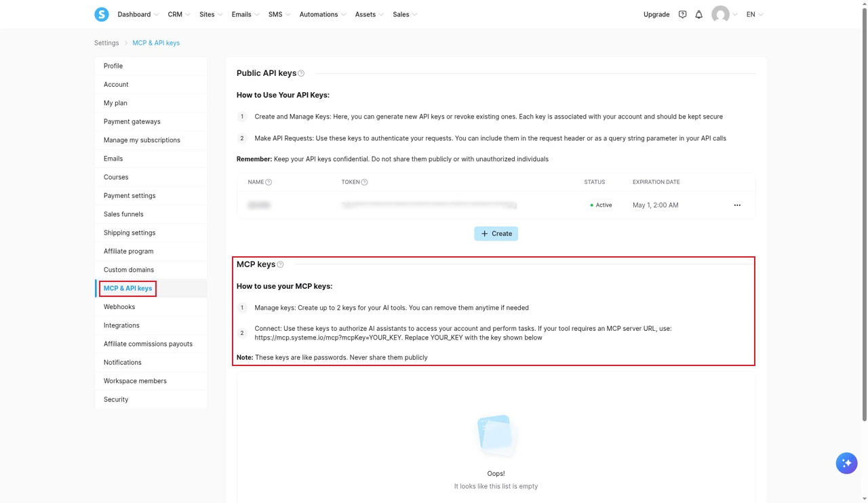Screen dimensions: 868x503
Task: Go to Settings breadcrumb link
Action: tap(106, 43)
